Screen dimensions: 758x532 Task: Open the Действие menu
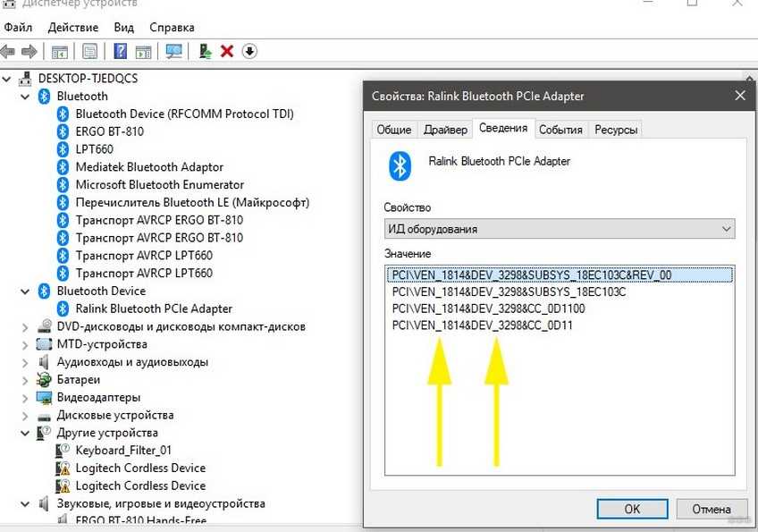point(73,27)
